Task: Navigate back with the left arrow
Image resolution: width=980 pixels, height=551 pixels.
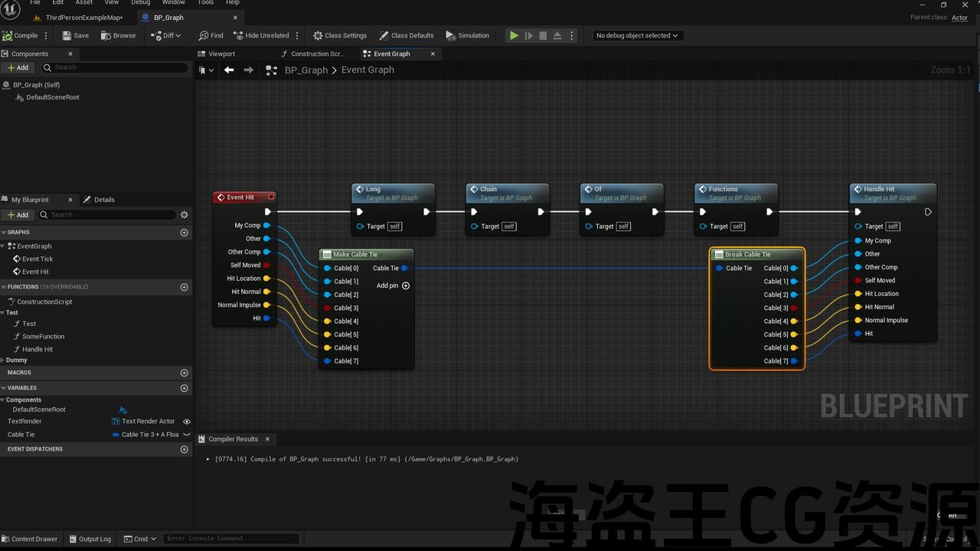Action: (x=229, y=70)
